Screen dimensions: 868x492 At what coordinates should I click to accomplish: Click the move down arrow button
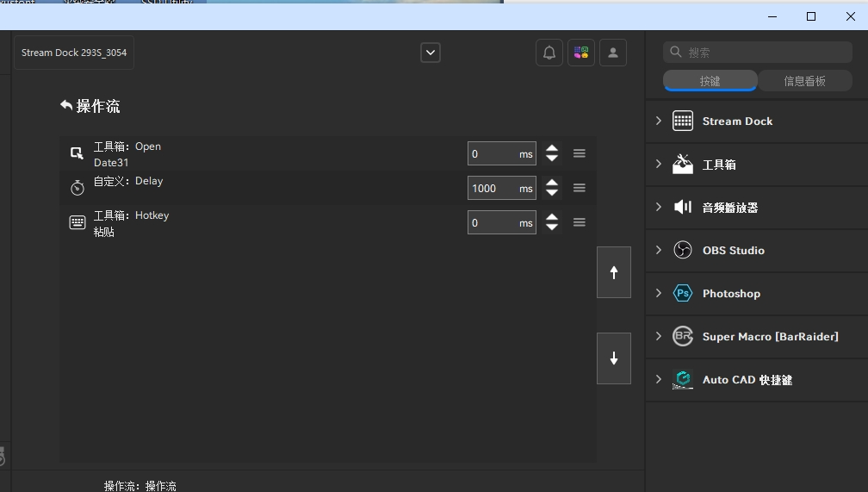point(614,358)
